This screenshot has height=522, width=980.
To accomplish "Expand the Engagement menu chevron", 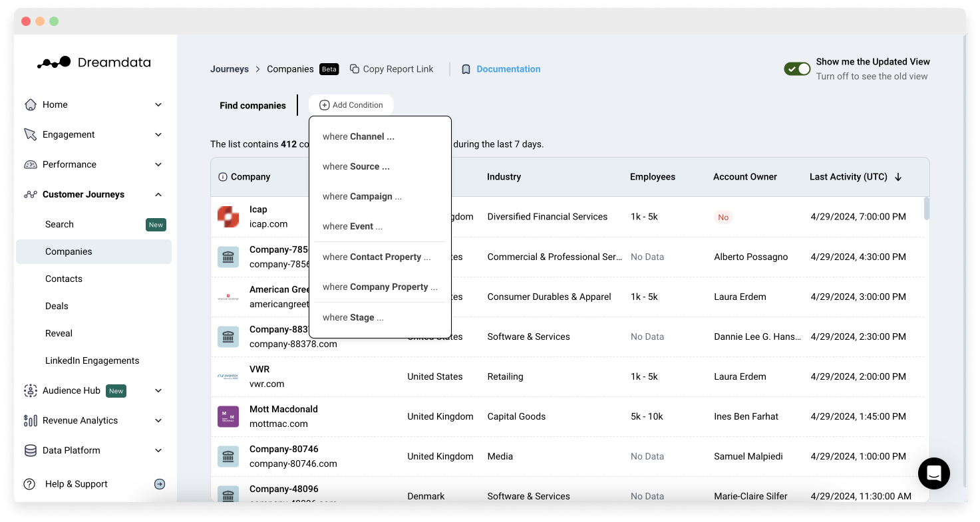I will (158, 134).
